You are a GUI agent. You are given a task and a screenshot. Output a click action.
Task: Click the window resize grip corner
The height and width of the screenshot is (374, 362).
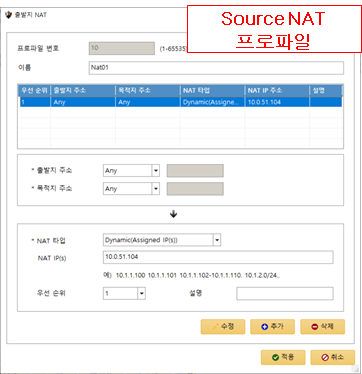(x=355, y=368)
